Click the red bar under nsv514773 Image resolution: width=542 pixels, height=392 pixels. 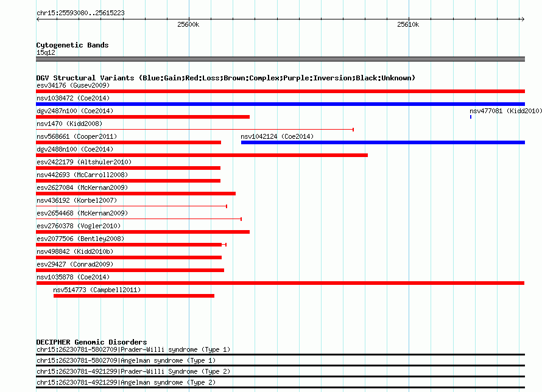click(x=134, y=296)
